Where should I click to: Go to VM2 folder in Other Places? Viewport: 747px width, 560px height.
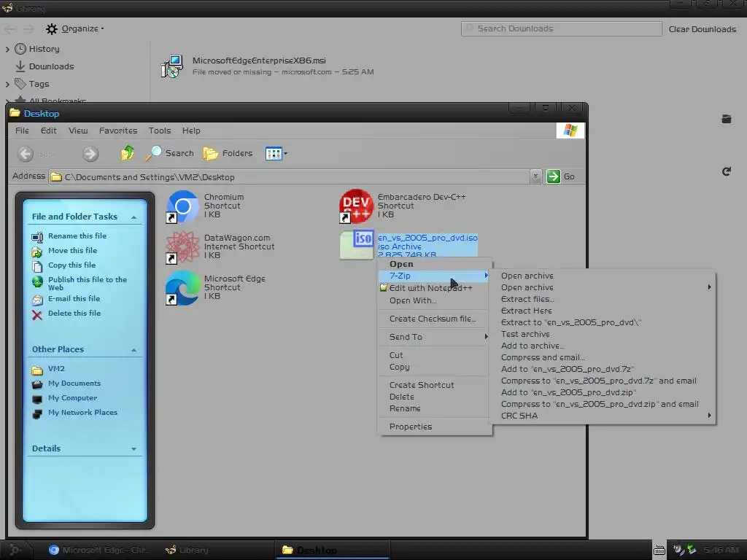coord(56,368)
